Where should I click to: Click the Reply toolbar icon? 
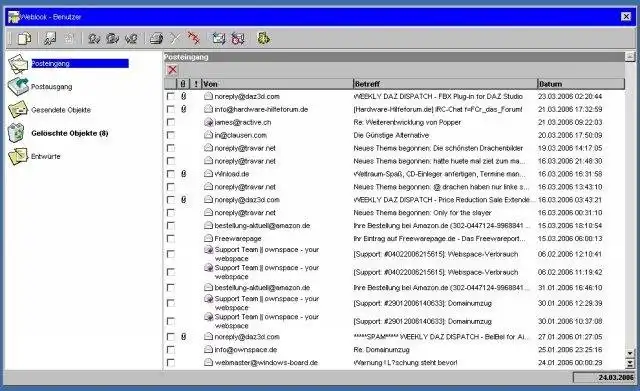94,39
